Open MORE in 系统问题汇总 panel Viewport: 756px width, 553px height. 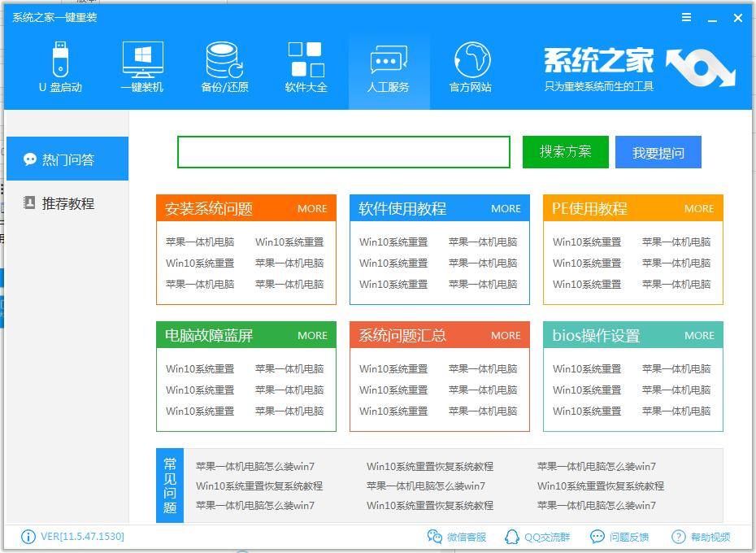tap(506, 335)
